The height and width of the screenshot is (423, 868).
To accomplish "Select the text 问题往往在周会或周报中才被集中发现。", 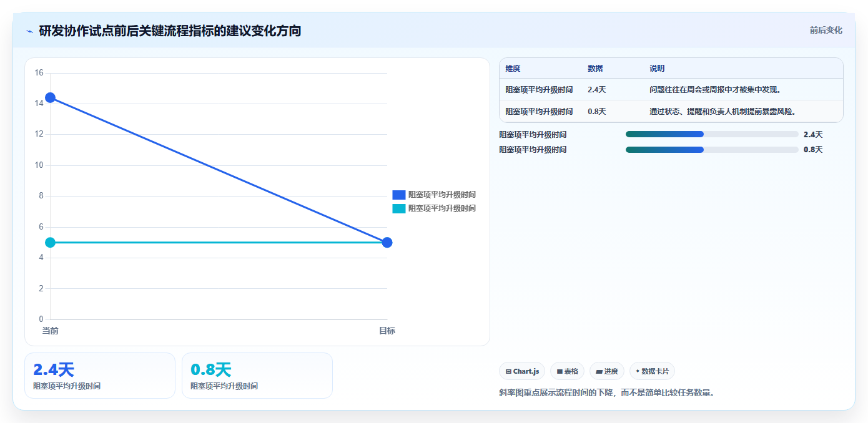I will [x=716, y=90].
